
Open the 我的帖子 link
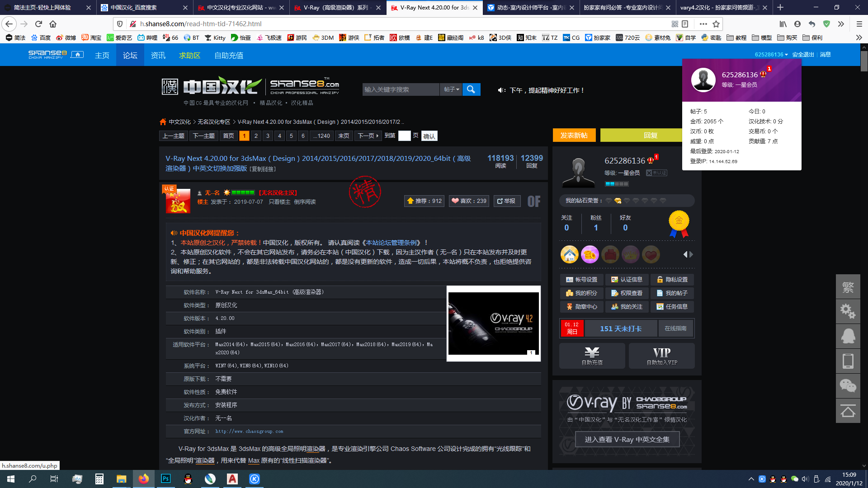(x=672, y=293)
